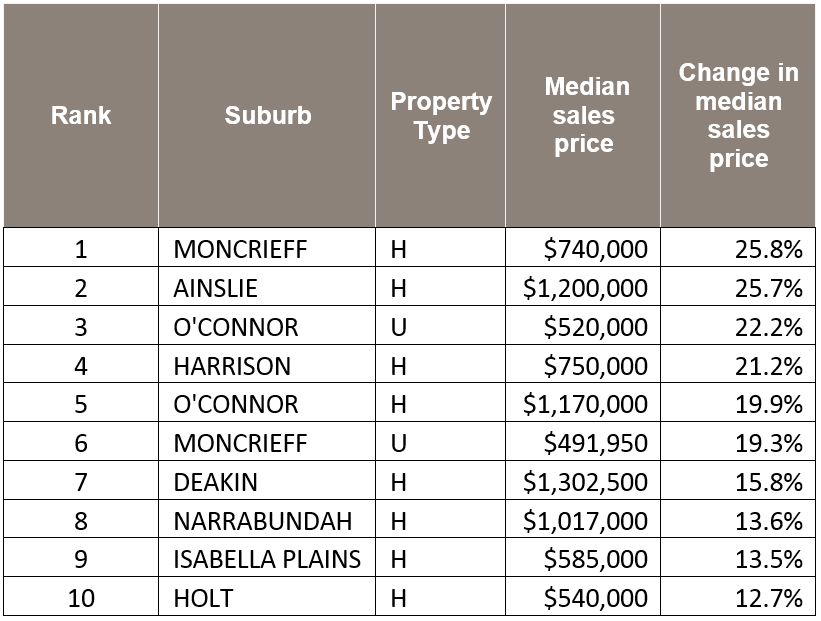Select the 19.9% change cell
The image size is (821, 621).
(769, 404)
